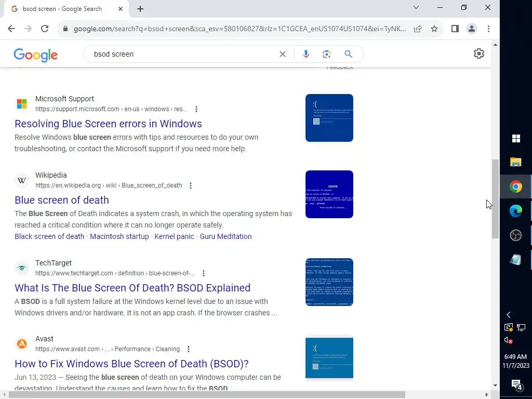Go back to the previous page

tap(11, 29)
